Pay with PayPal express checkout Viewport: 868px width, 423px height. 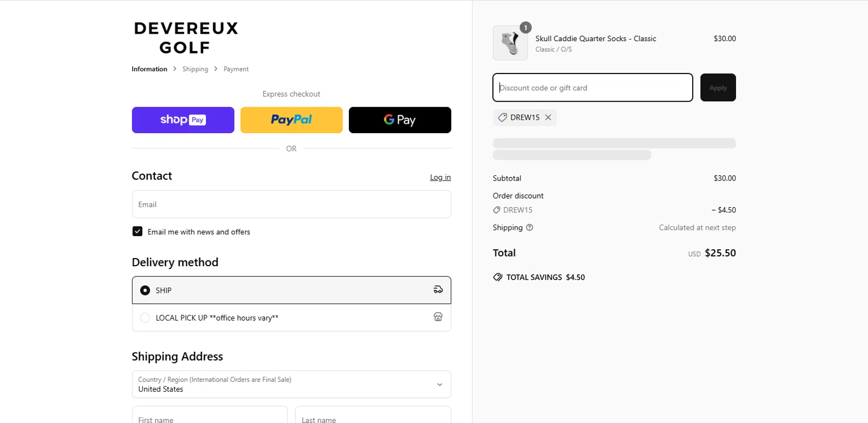tap(291, 120)
